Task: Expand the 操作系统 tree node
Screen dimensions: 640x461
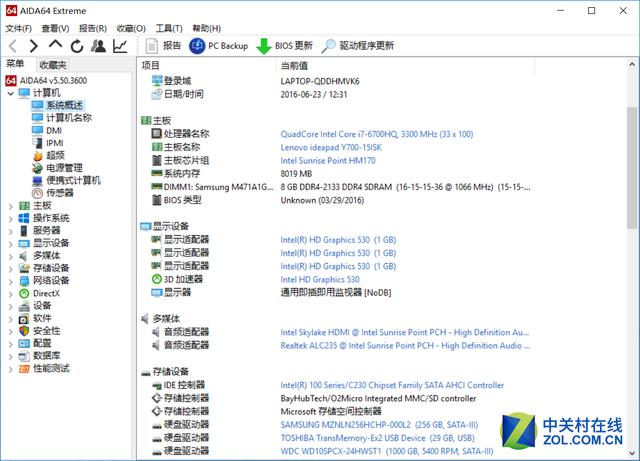Action: [x=11, y=219]
